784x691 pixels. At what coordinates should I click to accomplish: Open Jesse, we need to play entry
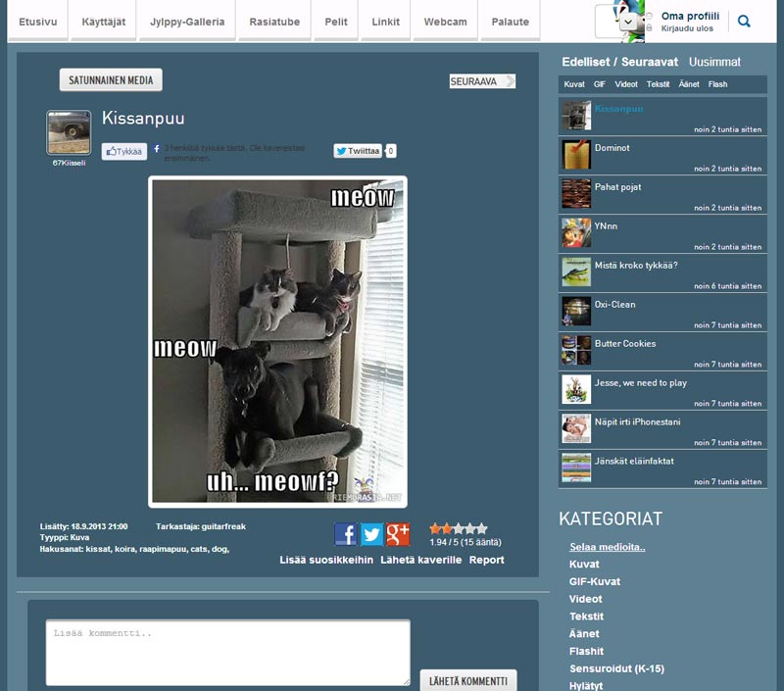[x=662, y=389]
